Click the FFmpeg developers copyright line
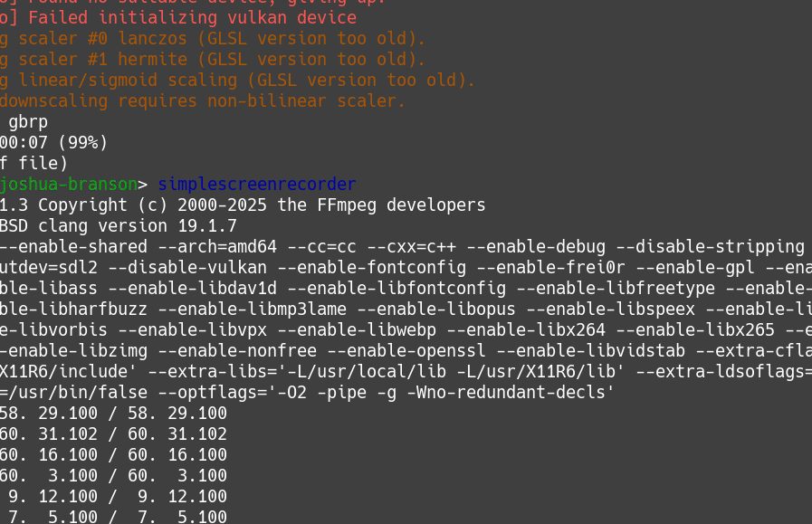 [243, 205]
